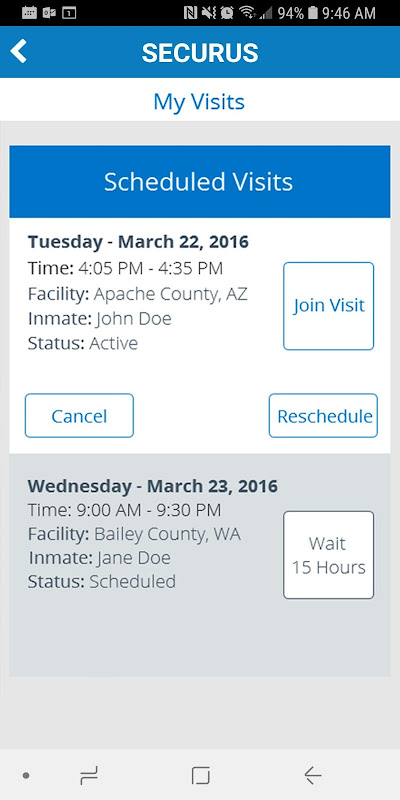Reschedule the John Doe visit
This screenshot has width=400, height=800.
point(323,416)
